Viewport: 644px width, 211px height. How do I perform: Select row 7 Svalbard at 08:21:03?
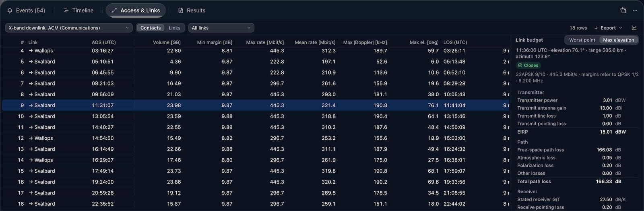(x=256, y=83)
